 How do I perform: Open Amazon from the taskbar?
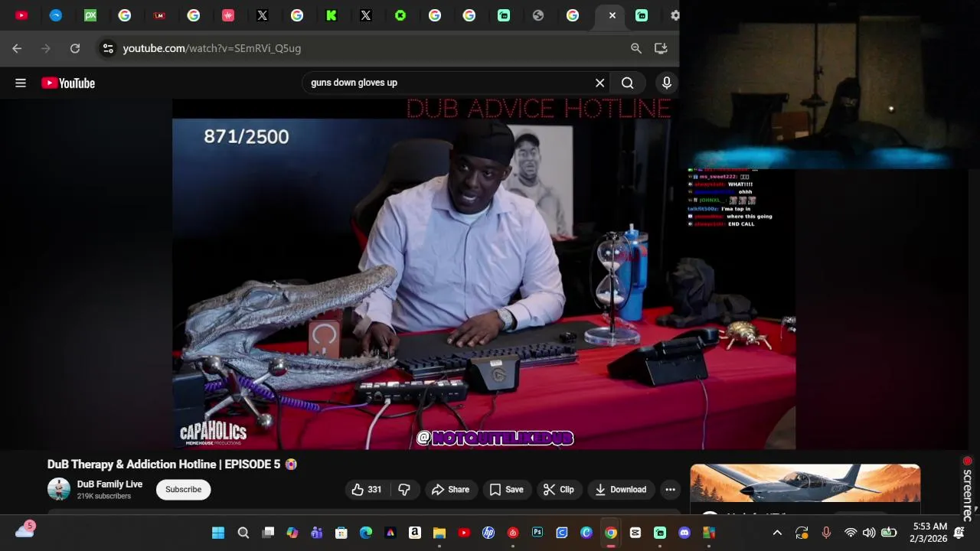tap(415, 533)
